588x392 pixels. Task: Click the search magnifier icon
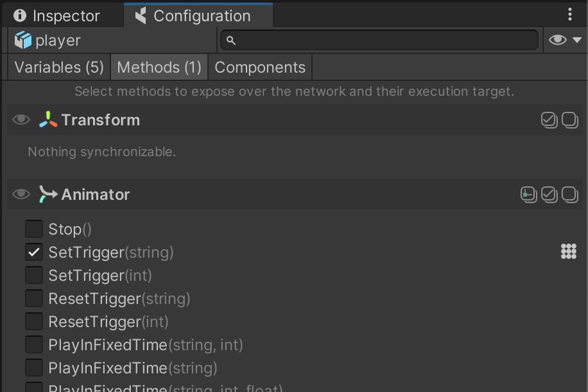tap(231, 40)
